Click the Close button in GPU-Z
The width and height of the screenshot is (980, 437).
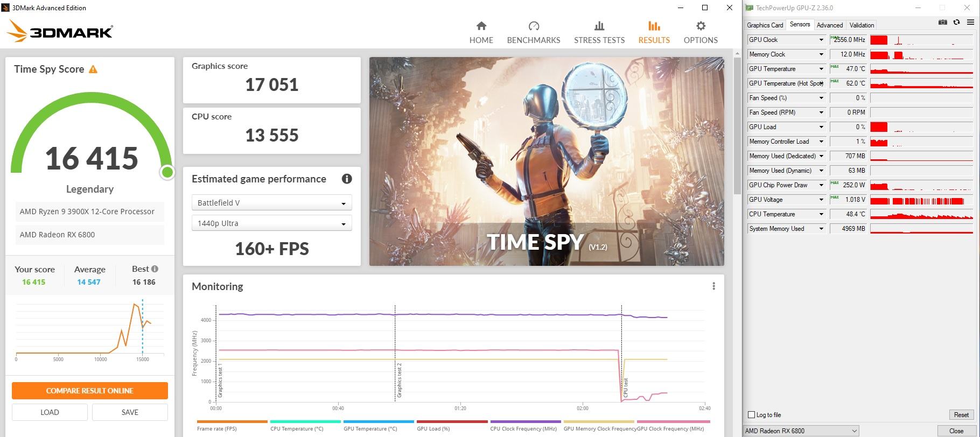pyautogui.click(x=956, y=431)
